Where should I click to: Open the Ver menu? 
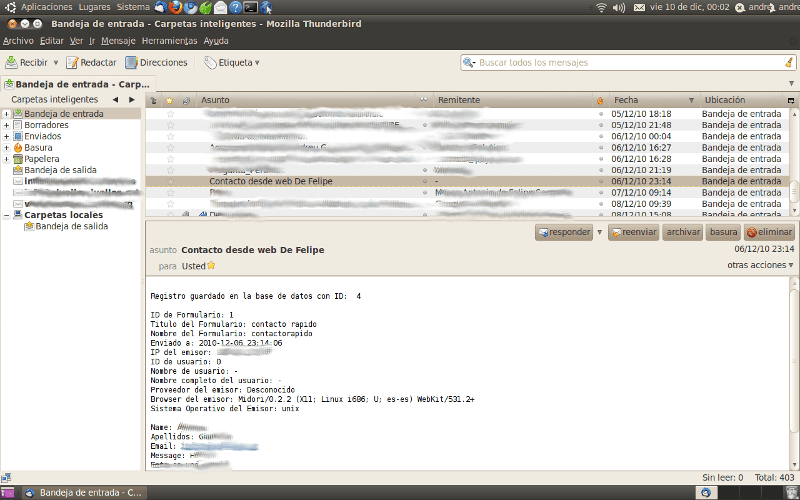[77, 41]
